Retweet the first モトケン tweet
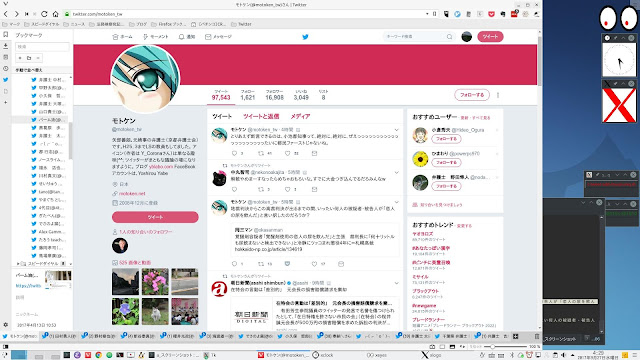 tap(261, 153)
